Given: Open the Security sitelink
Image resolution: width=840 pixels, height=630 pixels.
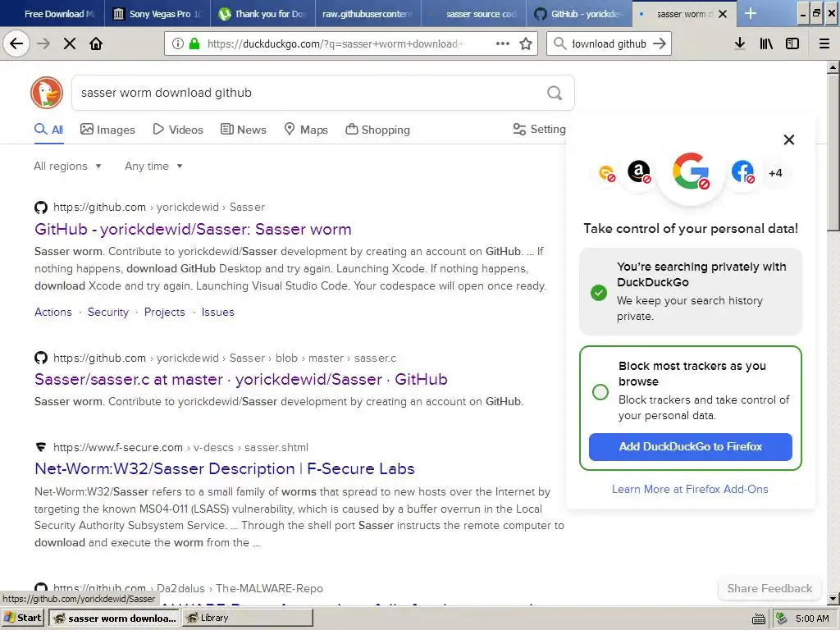Looking at the screenshot, I should (x=108, y=312).
